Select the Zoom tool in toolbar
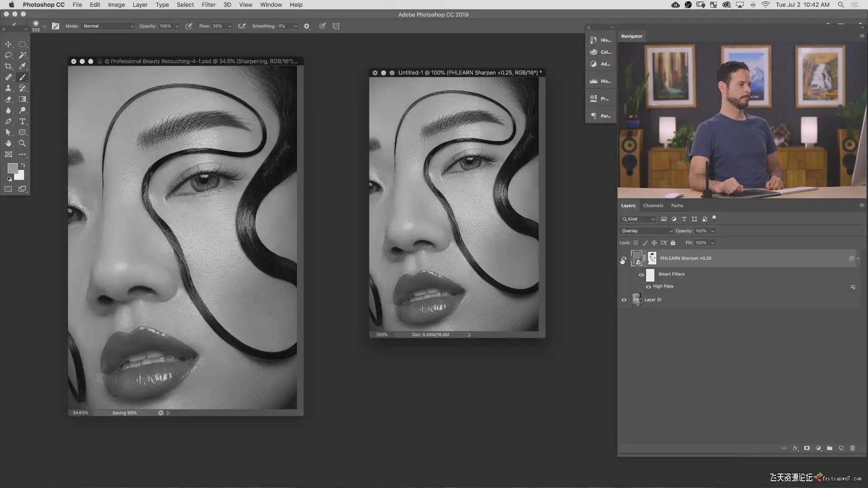Viewport: 868px width, 488px height. point(22,143)
